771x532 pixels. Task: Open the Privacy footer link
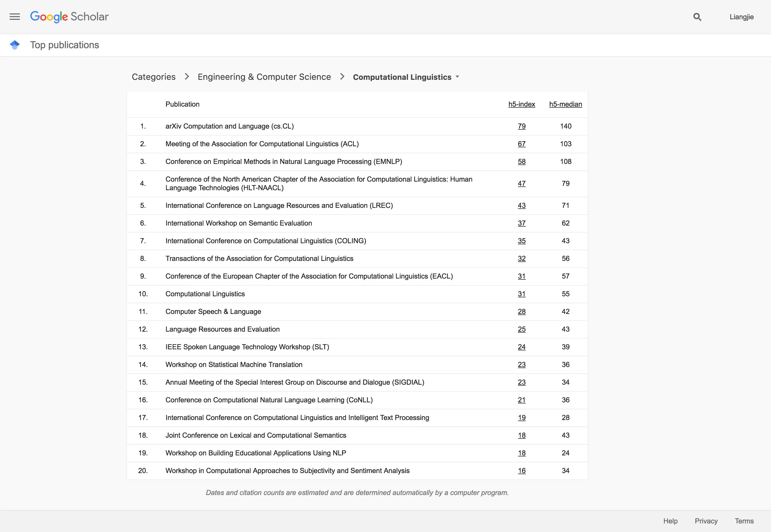click(x=706, y=521)
